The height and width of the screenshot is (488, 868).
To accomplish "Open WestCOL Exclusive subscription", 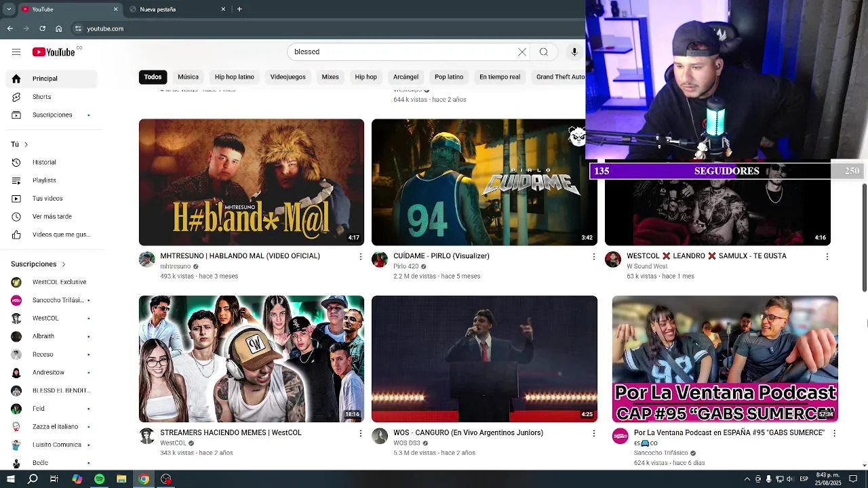I will tap(52, 282).
